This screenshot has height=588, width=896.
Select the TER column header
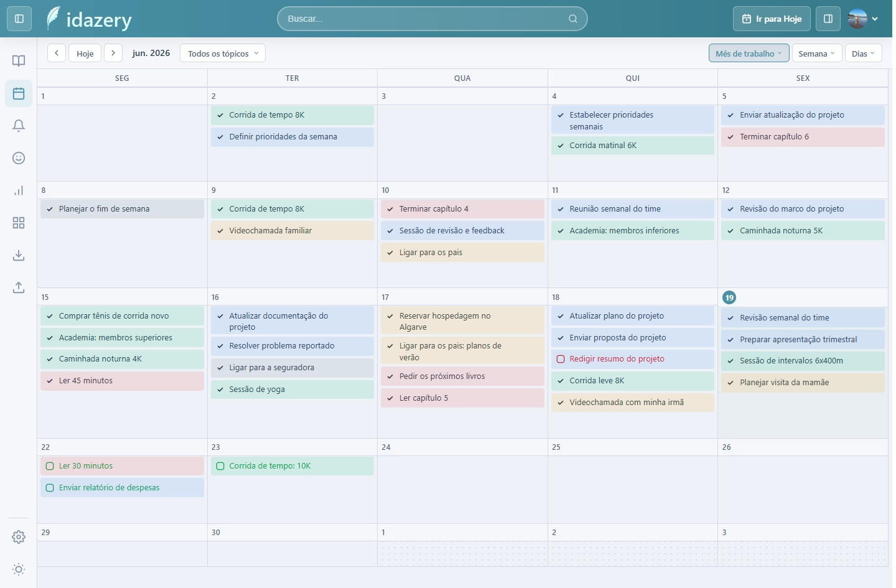292,78
